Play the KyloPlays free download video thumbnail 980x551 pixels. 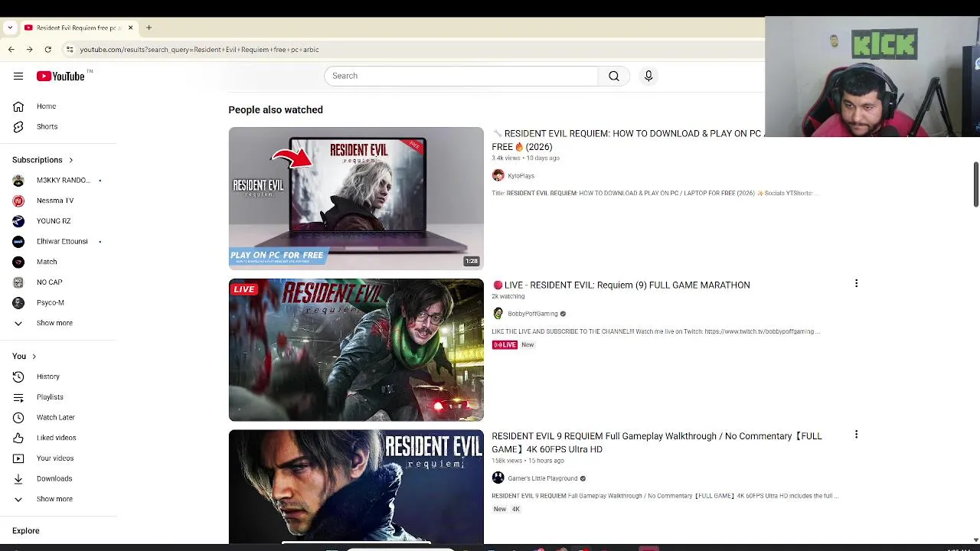[356, 198]
